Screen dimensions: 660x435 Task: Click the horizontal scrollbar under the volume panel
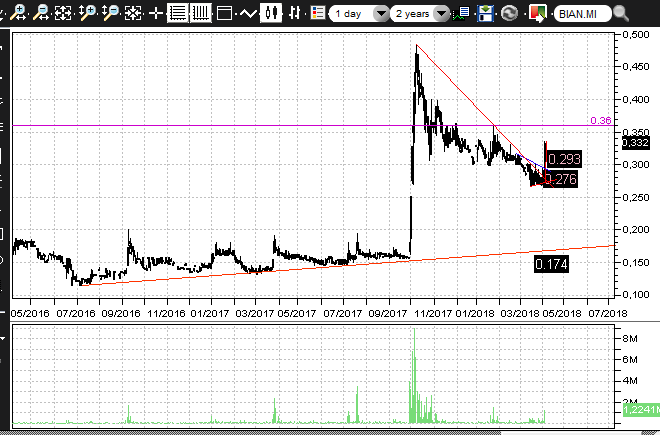(x=330, y=432)
